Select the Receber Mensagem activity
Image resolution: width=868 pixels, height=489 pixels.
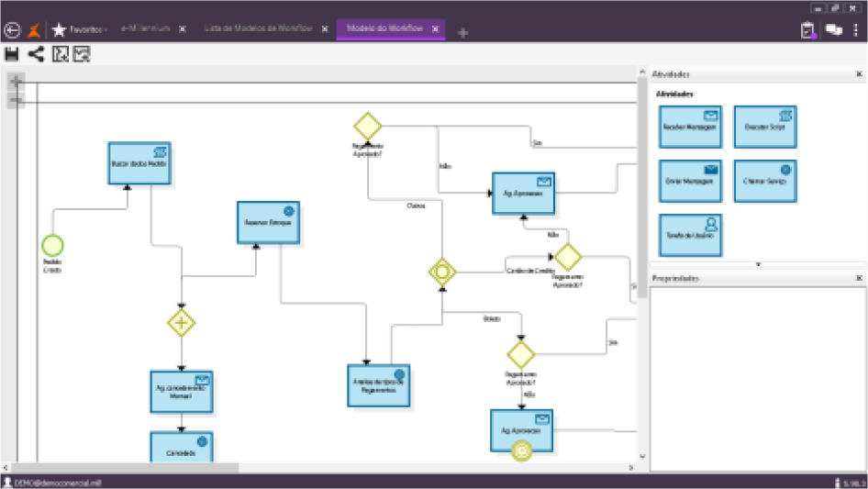click(690, 127)
